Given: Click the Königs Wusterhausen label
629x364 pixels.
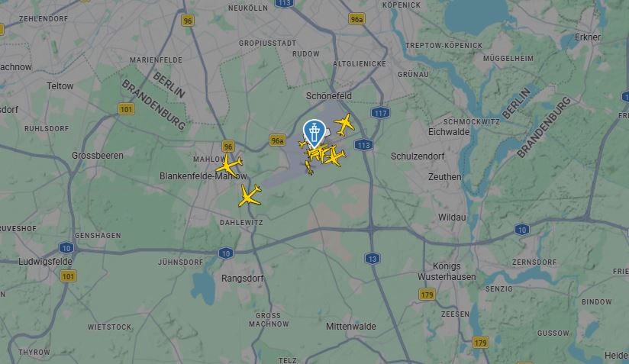Looking at the screenshot, I should click(x=447, y=272).
